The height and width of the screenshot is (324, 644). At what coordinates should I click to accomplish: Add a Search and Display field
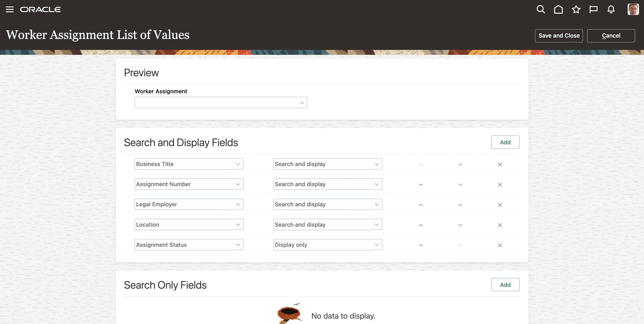(505, 142)
